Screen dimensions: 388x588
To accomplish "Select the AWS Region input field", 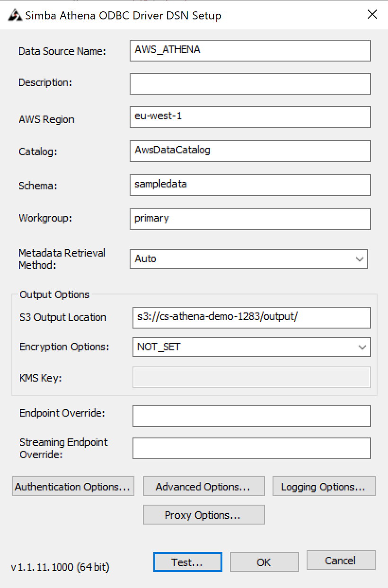I will [x=250, y=117].
